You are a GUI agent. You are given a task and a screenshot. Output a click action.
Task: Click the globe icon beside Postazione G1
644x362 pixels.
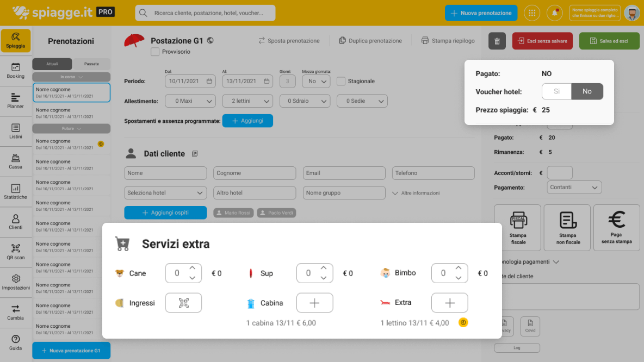[x=210, y=40]
